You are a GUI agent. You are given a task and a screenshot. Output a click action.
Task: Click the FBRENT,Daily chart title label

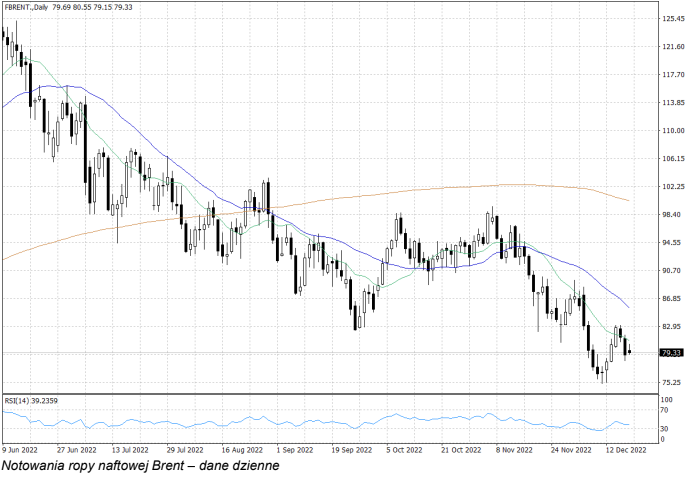click(33, 8)
